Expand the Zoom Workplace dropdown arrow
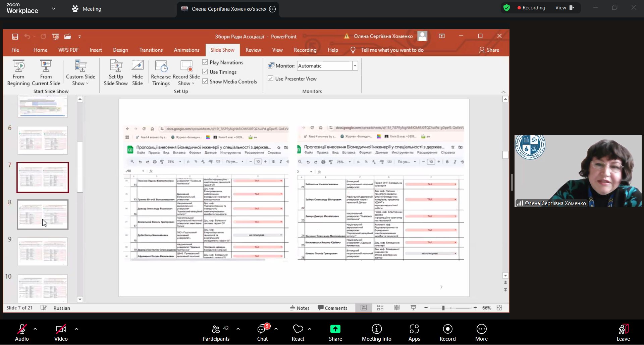644x345 pixels. tap(54, 9)
